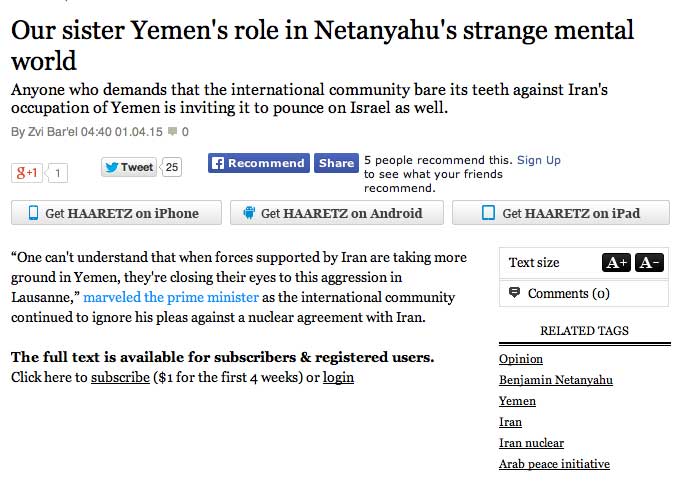The image size is (681, 484).
Task: Open the Arab peace initiative tag
Action: [554, 464]
